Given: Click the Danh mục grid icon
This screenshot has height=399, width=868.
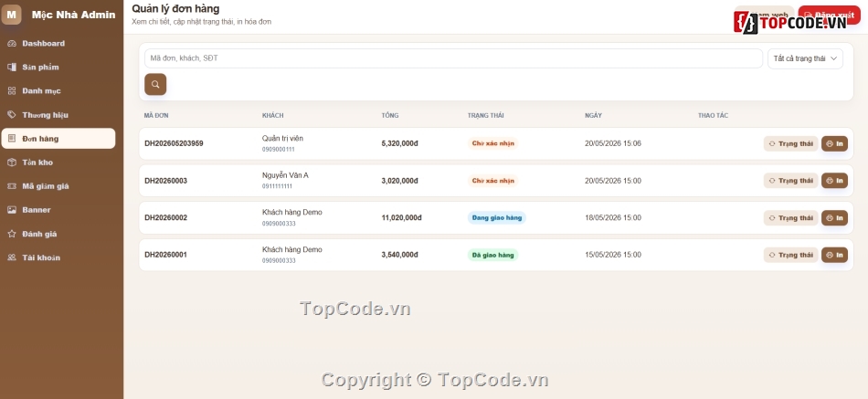Looking at the screenshot, I should click(12, 90).
